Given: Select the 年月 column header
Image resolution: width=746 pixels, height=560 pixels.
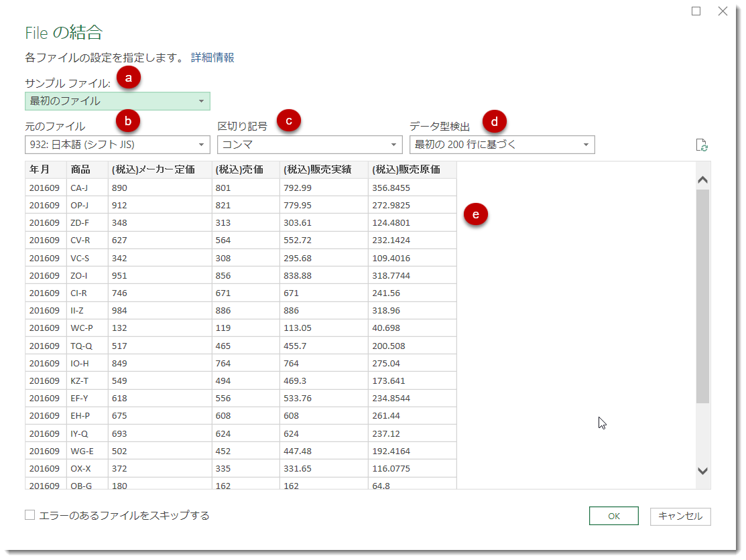Looking at the screenshot, I should click(46, 169).
